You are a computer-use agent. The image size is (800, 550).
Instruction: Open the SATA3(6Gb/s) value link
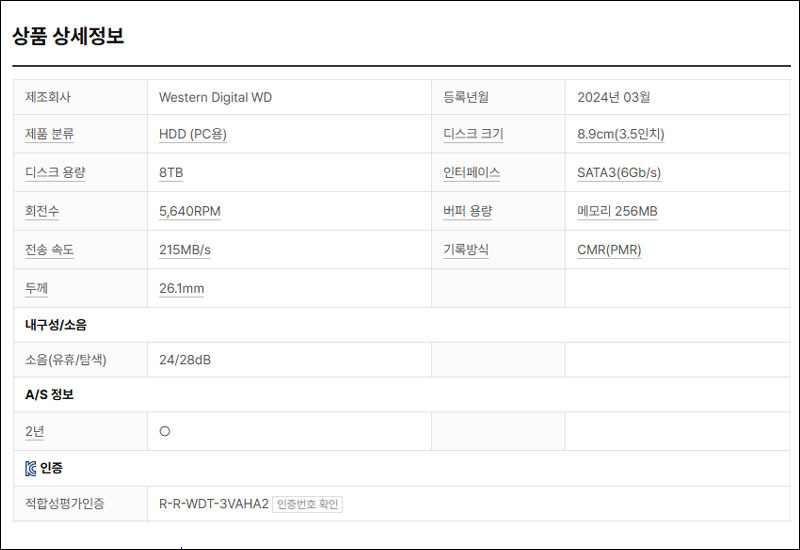(x=619, y=173)
